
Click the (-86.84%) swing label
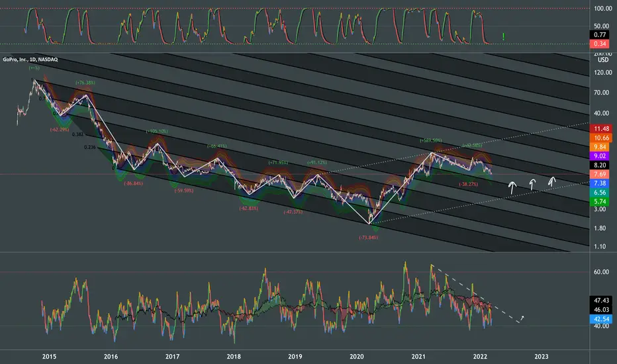point(133,183)
